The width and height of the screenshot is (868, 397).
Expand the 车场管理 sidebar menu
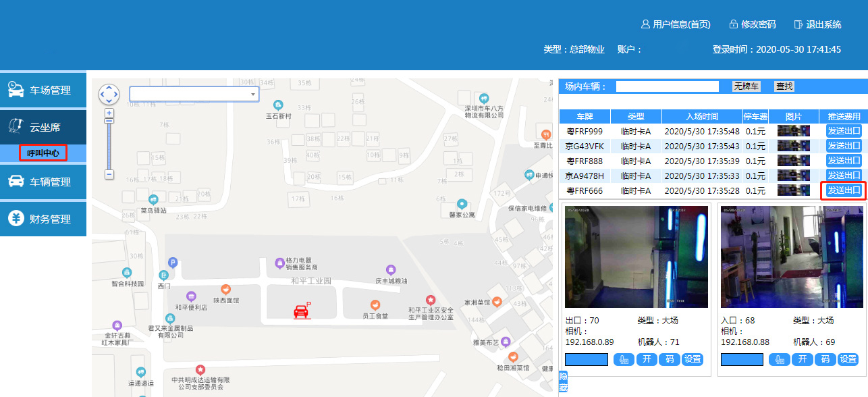[43, 90]
